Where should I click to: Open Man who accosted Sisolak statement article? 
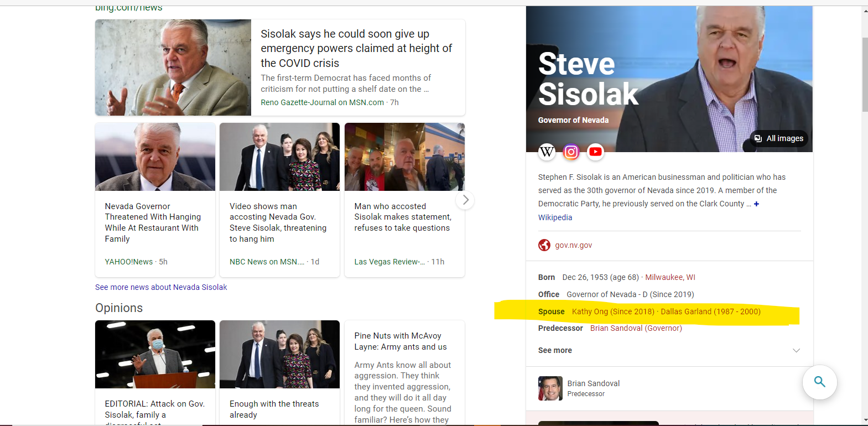[403, 217]
